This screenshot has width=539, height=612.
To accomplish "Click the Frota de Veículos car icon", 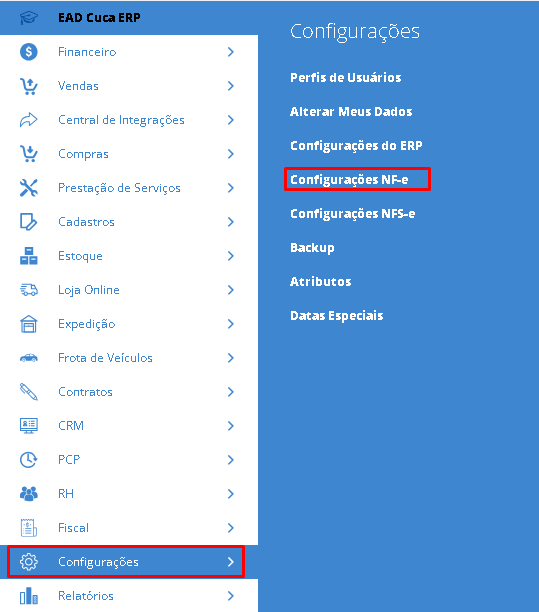I will click(x=28, y=358).
